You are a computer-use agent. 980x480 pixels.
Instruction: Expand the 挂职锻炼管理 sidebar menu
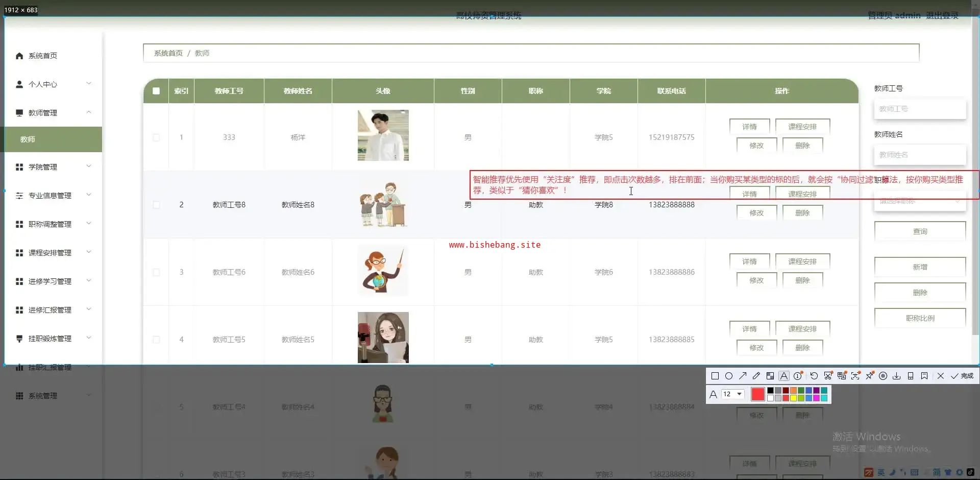[54, 339]
